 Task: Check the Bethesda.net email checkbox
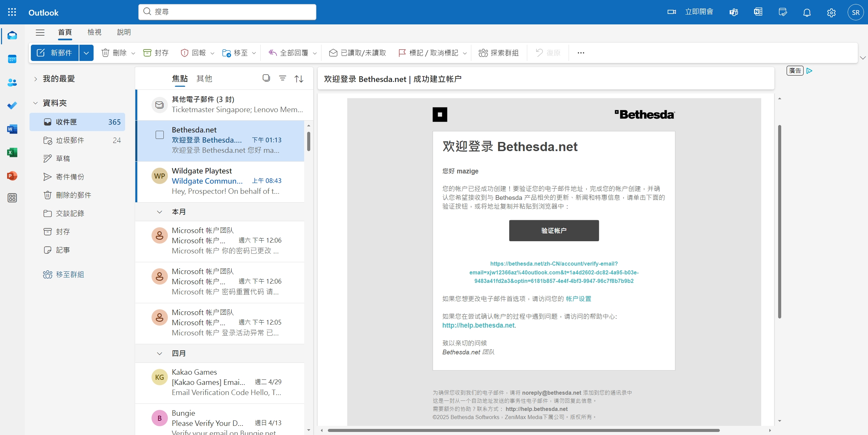click(160, 135)
